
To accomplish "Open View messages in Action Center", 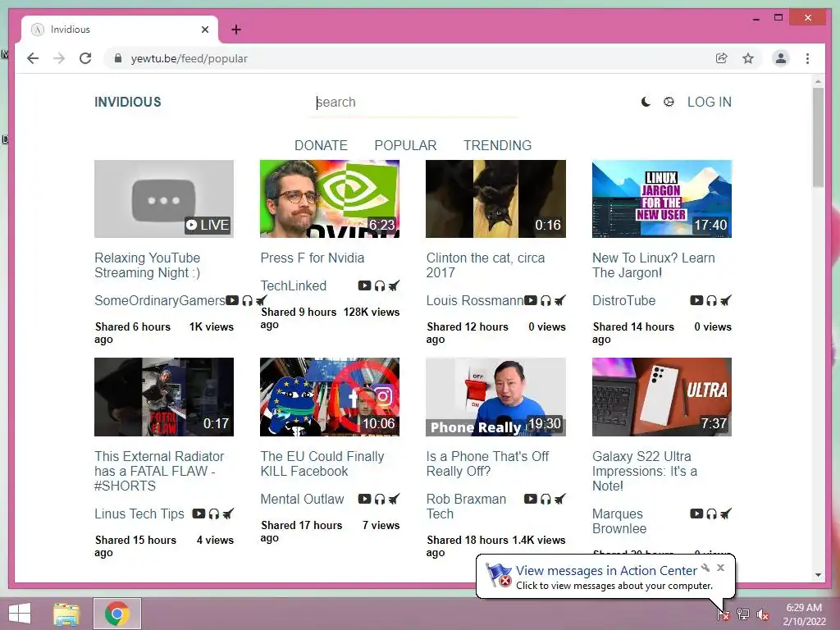I will click(606, 571).
